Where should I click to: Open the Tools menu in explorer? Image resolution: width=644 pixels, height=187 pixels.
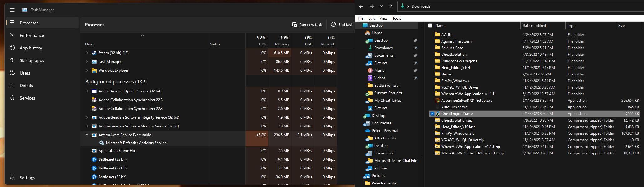(396, 18)
